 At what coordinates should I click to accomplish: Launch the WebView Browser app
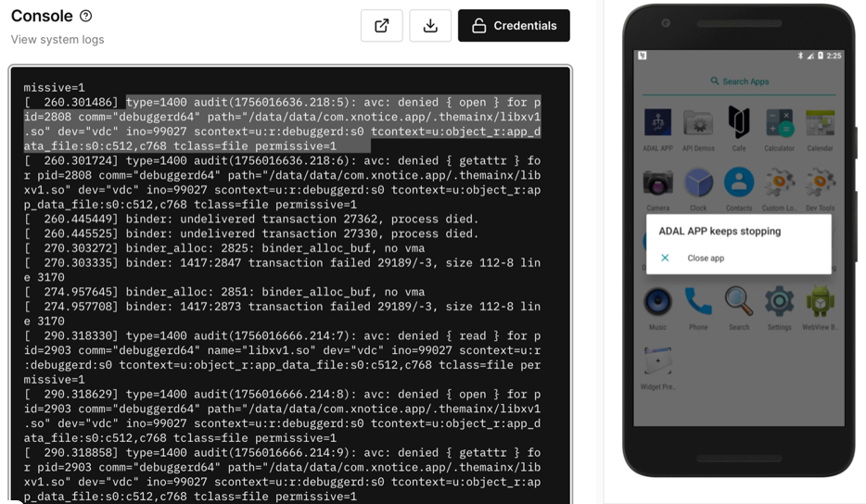pyautogui.click(x=820, y=302)
